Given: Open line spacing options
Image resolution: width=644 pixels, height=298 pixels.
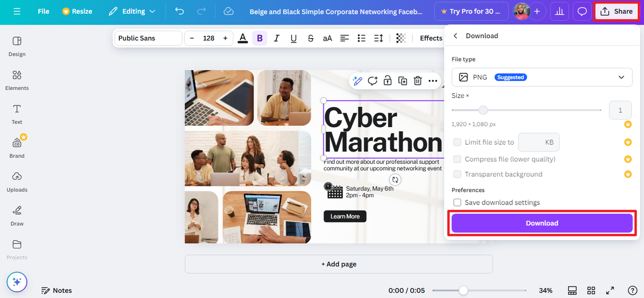Looking at the screenshot, I should pos(378,38).
